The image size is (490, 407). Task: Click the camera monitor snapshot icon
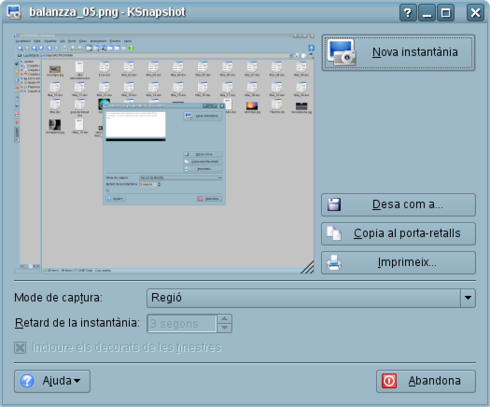[342, 53]
